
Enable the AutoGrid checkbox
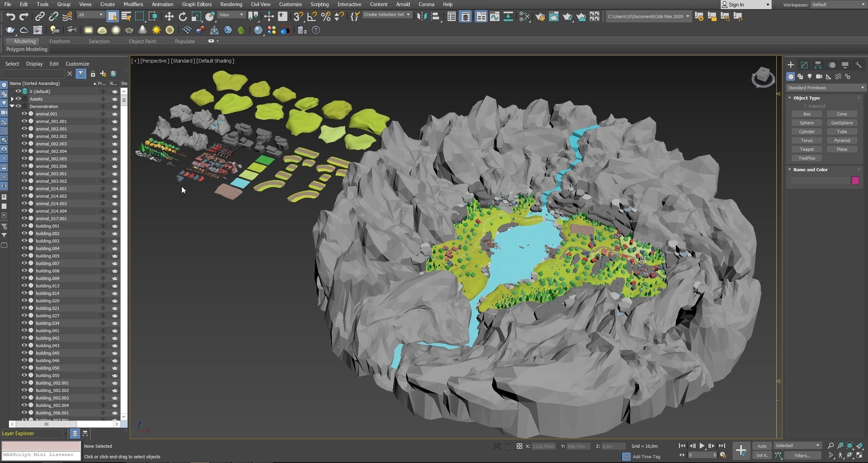coord(805,106)
